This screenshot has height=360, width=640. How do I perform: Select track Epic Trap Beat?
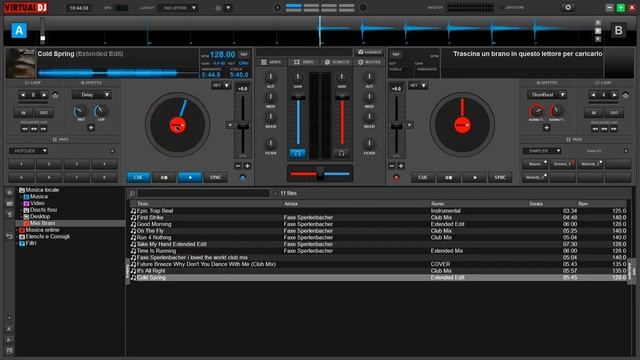378,211
